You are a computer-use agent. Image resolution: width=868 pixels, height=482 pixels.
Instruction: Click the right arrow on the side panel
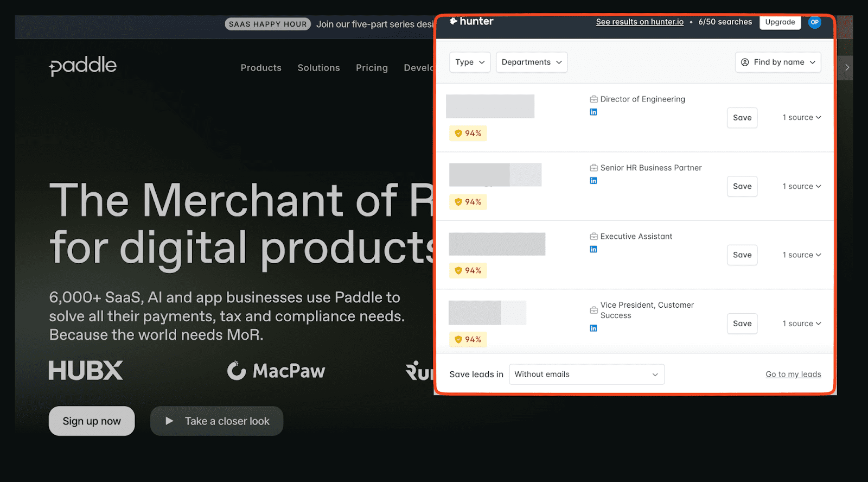847,68
